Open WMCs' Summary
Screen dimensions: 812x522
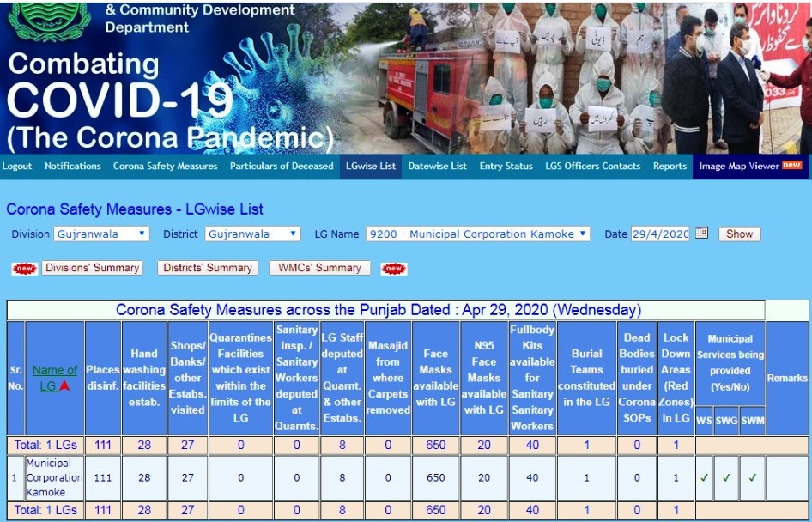point(319,268)
